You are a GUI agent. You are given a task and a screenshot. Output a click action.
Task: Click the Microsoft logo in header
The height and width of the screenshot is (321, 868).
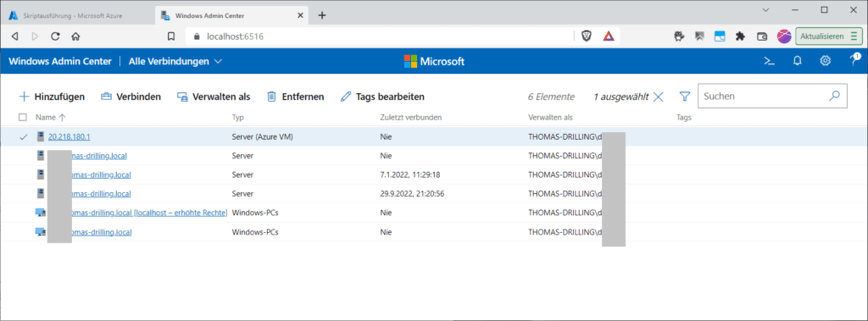tap(434, 62)
